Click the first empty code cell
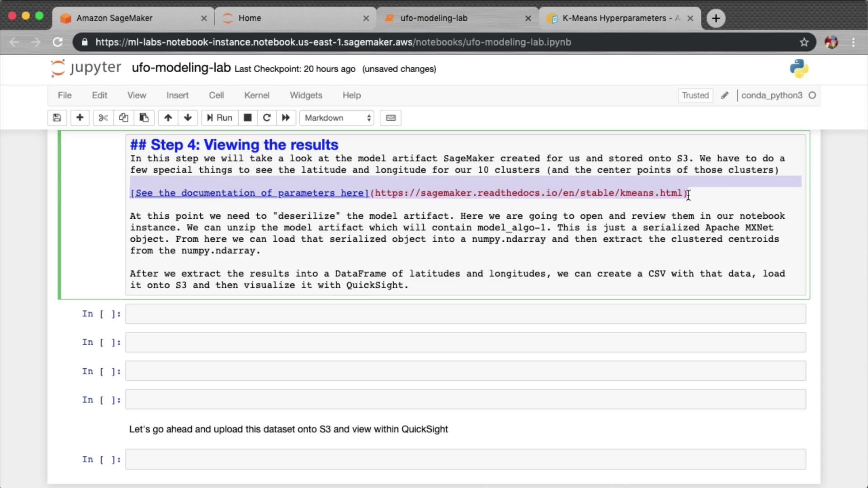The height and width of the screenshot is (488, 868). click(465, 314)
